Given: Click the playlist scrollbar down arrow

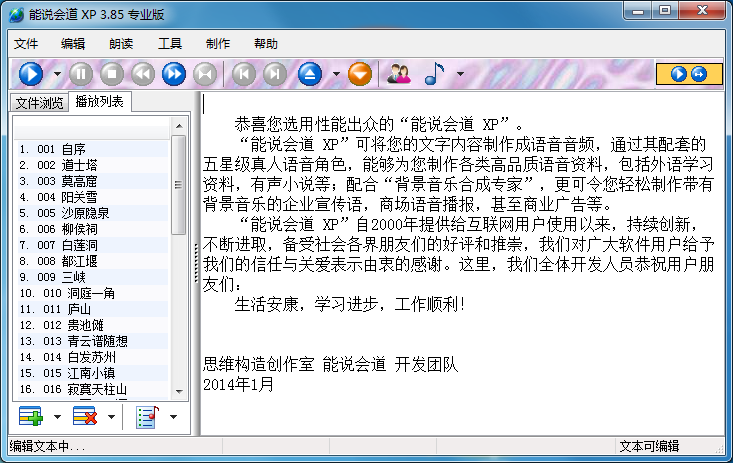Looking at the screenshot, I should [x=179, y=391].
